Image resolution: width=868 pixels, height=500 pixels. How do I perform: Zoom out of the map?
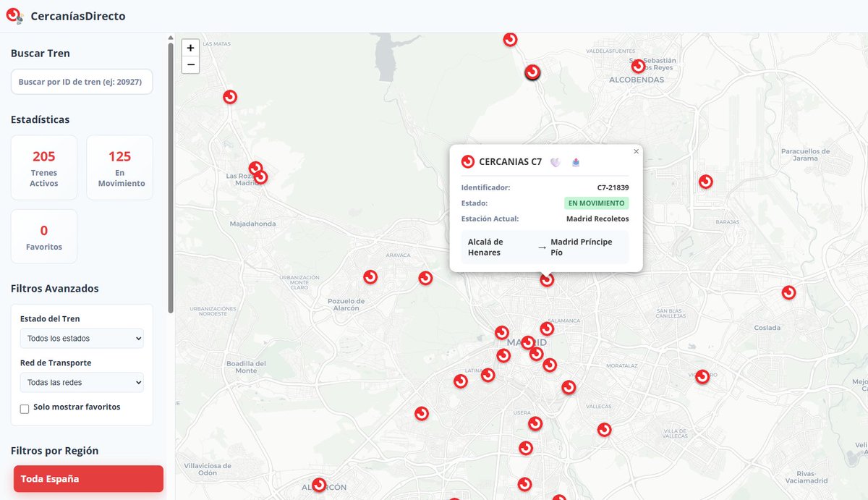click(190, 65)
